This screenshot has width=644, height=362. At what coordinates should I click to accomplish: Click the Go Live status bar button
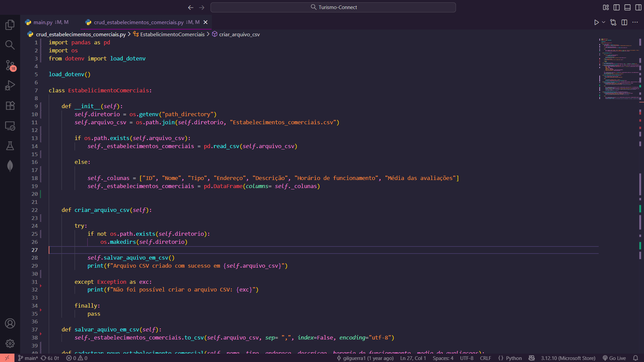(x=614, y=358)
